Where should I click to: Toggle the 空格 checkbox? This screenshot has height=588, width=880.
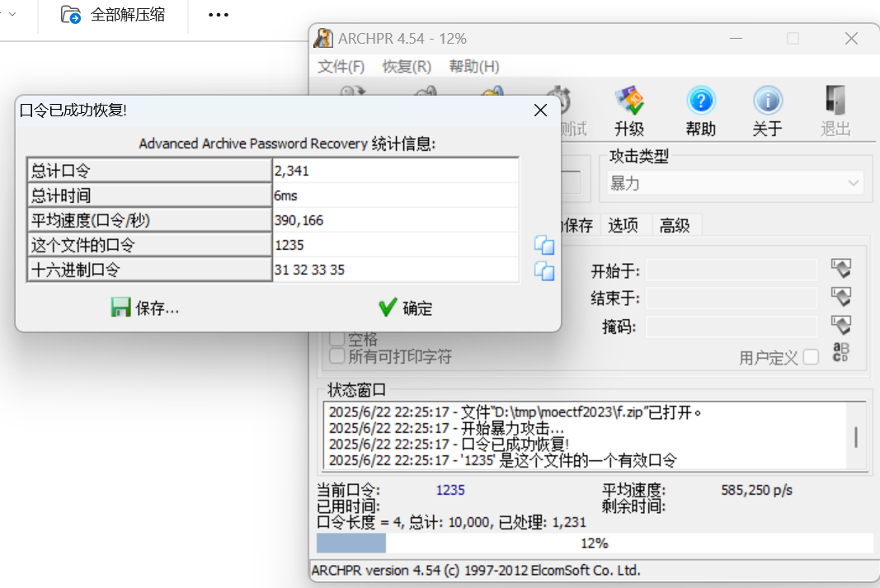(x=336, y=339)
